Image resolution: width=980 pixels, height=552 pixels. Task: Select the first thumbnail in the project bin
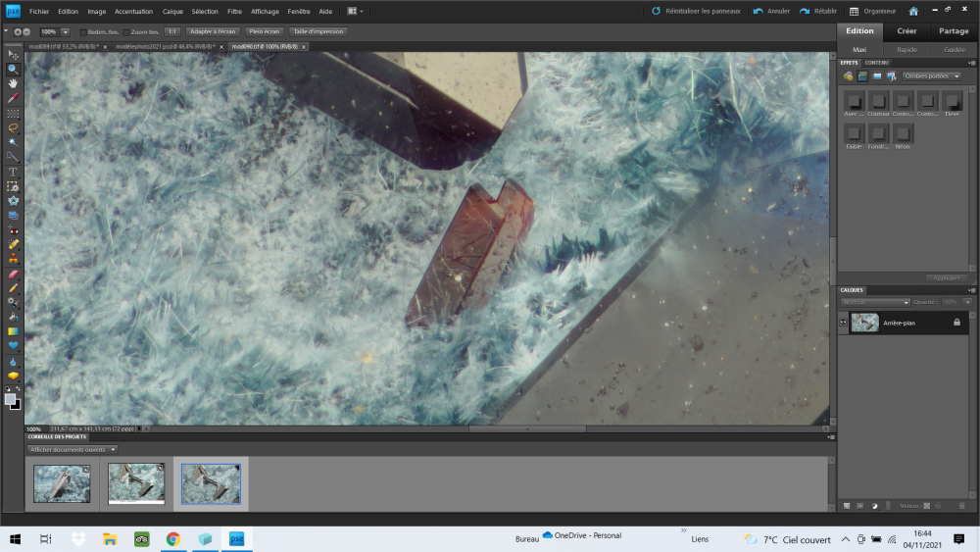tap(62, 483)
